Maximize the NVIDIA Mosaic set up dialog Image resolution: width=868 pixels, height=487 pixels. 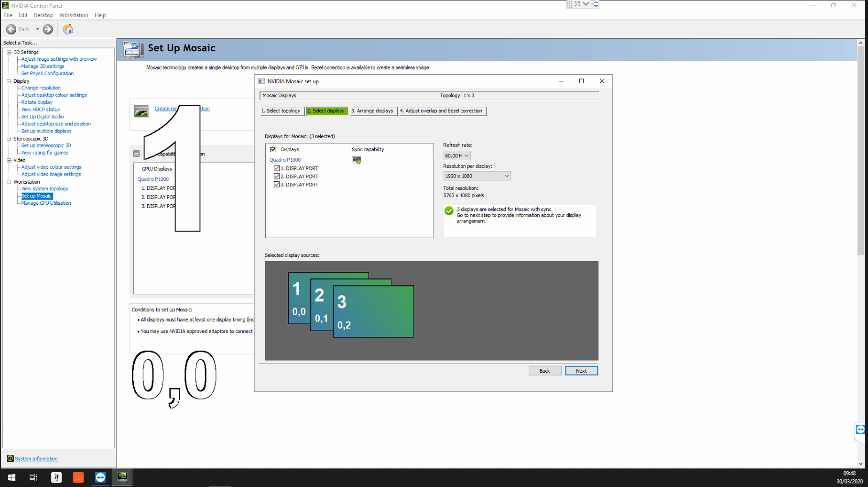pos(581,81)
